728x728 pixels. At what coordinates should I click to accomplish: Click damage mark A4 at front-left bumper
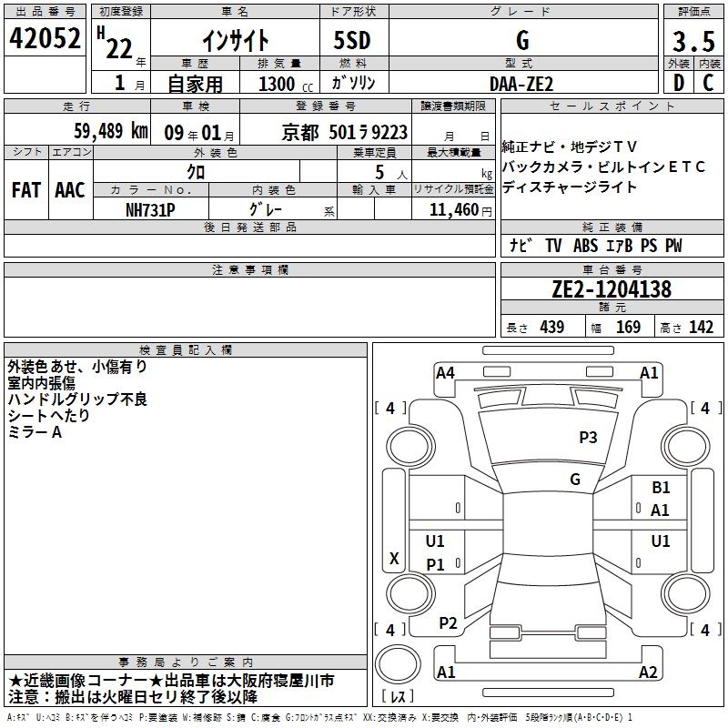click(445, 373)
